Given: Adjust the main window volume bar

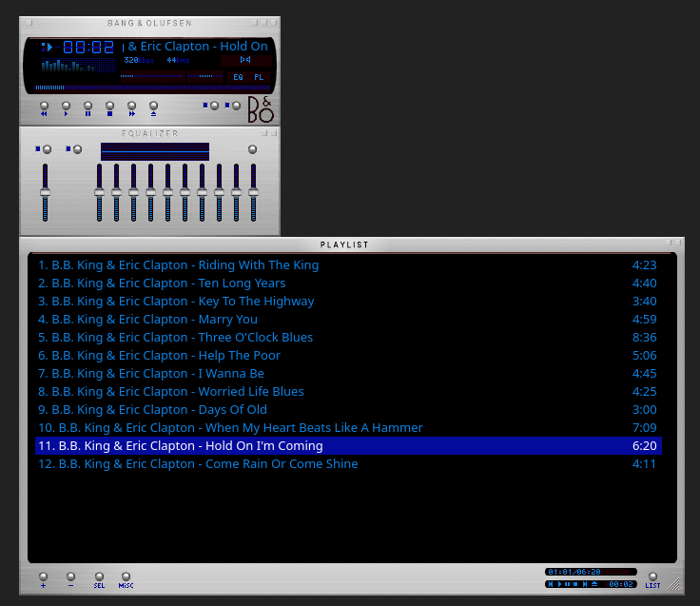Looking at the screenshot, I should click(x=152, y=76).
